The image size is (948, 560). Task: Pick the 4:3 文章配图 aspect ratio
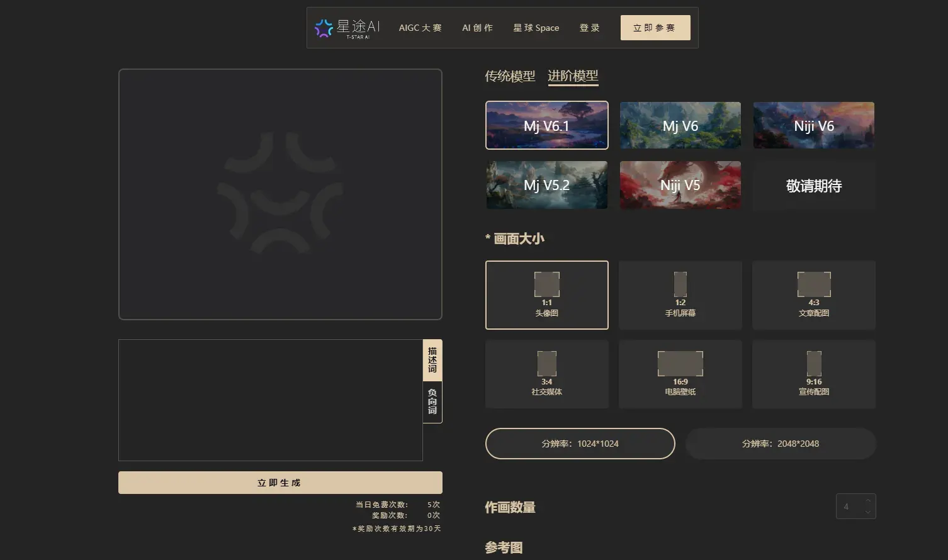(813, 294)
